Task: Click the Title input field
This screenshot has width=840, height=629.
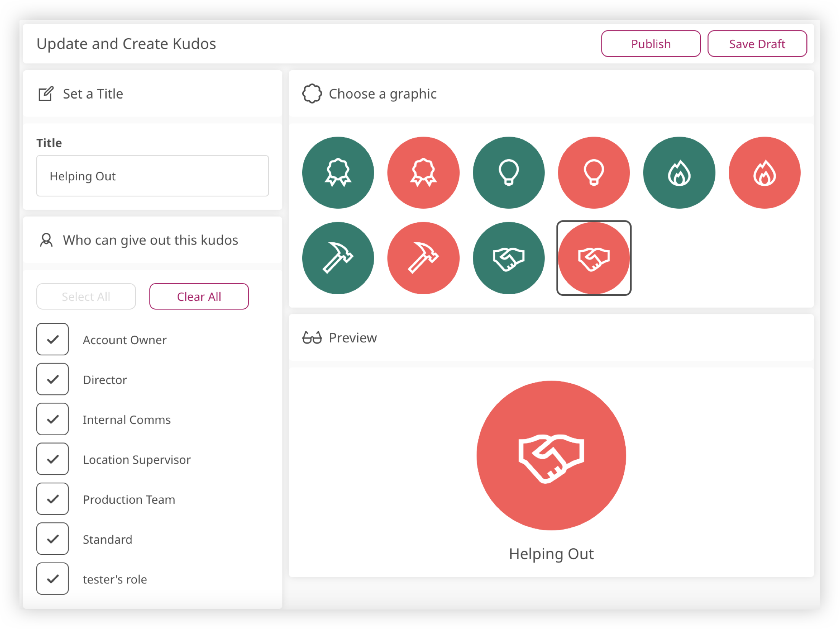Action: tap(152, 176)
